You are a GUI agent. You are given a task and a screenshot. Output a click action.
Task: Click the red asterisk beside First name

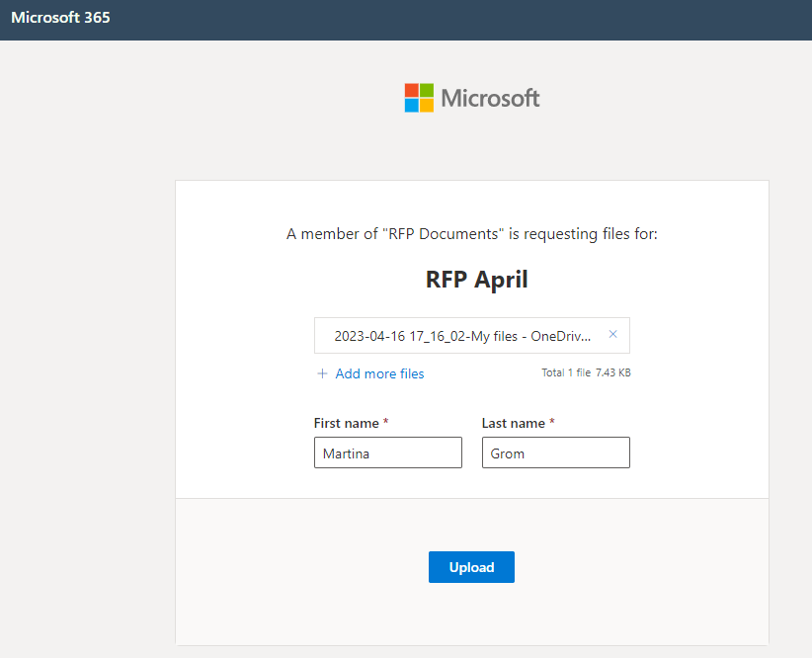pyautogui.click(x=385, y=423)
